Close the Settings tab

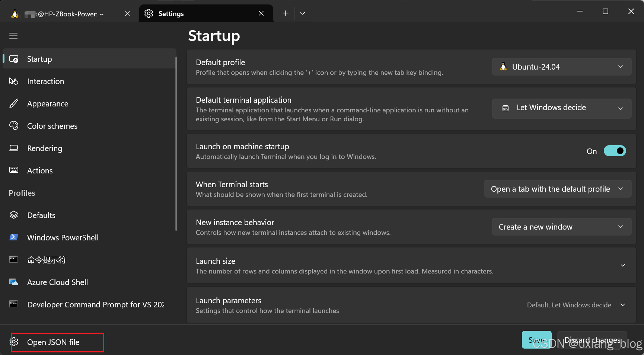(261, 13)
